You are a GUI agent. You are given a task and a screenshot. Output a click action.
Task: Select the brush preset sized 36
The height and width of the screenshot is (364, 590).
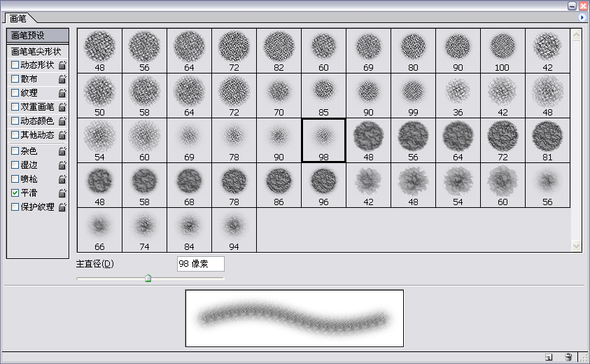coord(458,96)
